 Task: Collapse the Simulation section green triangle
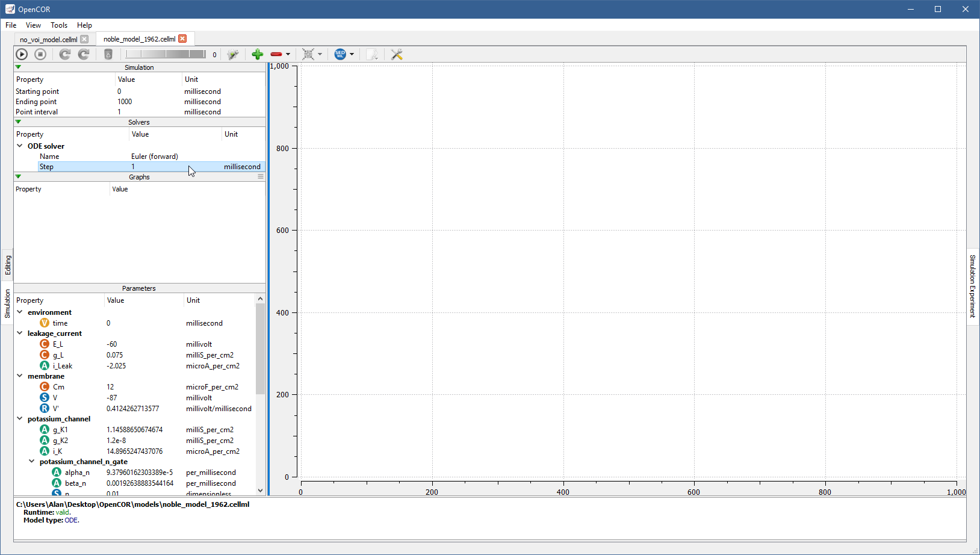18,67
